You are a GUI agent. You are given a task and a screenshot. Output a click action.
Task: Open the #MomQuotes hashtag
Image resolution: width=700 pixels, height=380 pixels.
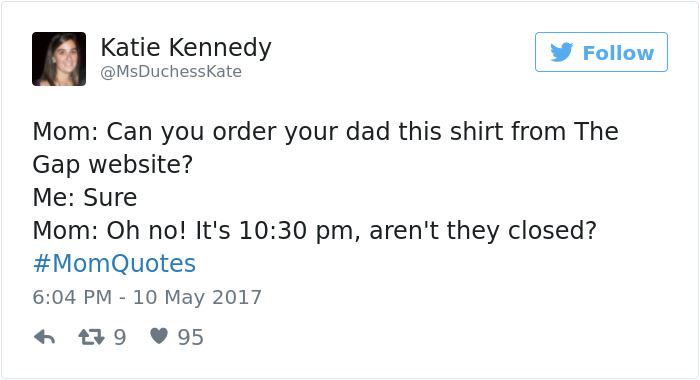point(114,263)
